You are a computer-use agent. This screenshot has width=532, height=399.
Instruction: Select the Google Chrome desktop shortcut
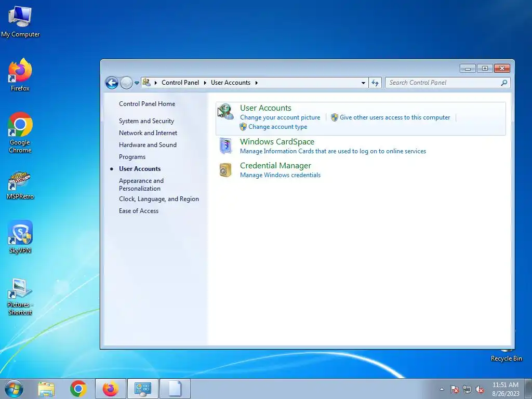(20, 132)
